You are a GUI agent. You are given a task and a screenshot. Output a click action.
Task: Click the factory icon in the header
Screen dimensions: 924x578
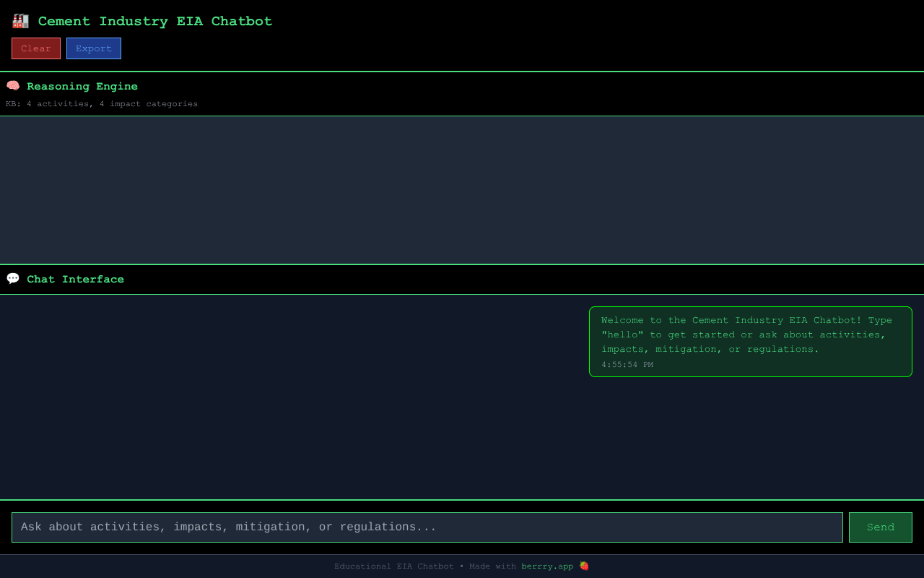(x=20, y=21)
